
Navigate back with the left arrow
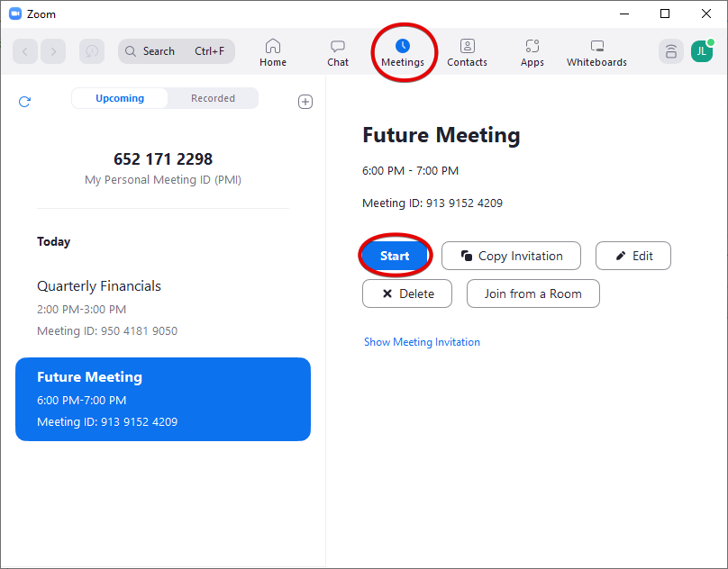[25, 51]
